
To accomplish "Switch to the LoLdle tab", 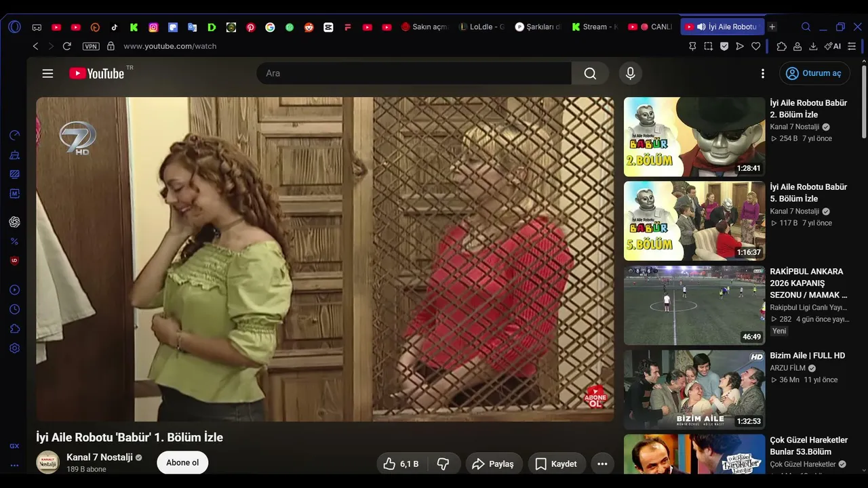I will [x=481, y=27].
